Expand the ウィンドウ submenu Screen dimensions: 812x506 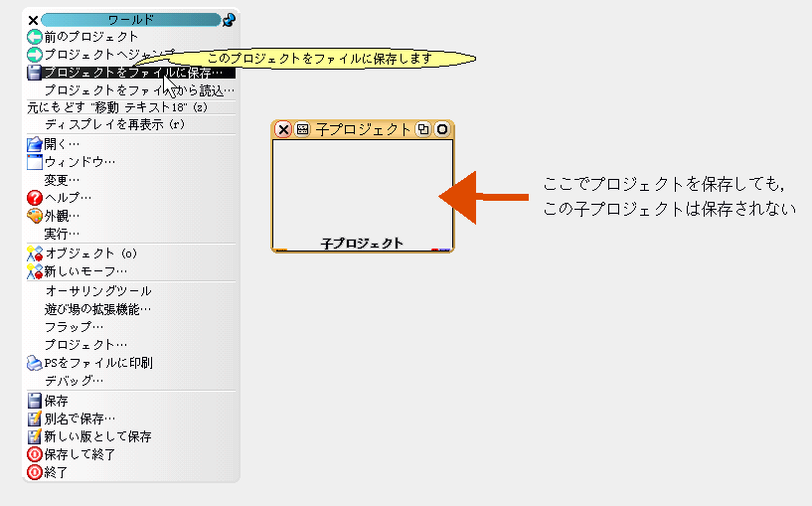80,161
